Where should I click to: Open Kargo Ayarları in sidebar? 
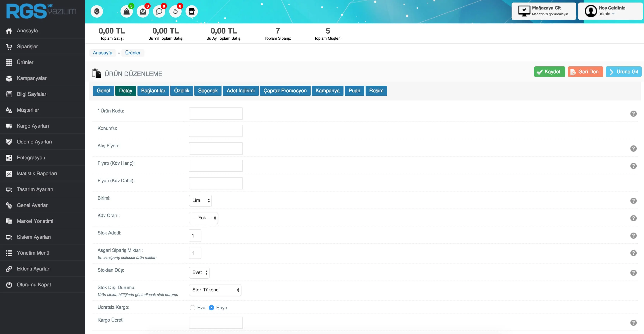(x=33, y=126)
